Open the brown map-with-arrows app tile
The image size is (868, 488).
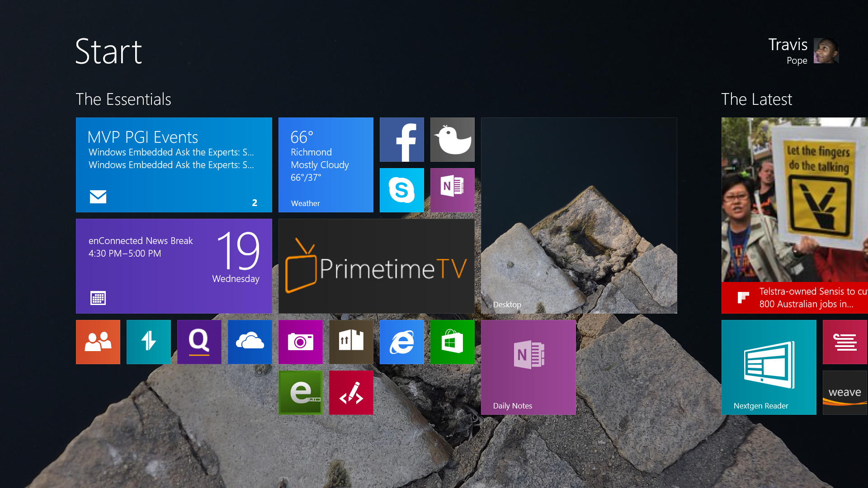coord(351,342)
